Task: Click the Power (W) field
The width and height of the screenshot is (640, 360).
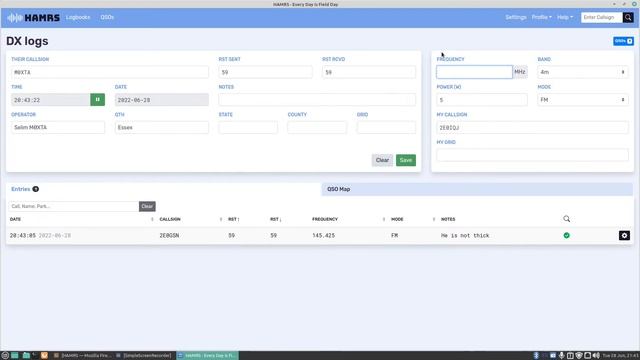Action: 482,100
